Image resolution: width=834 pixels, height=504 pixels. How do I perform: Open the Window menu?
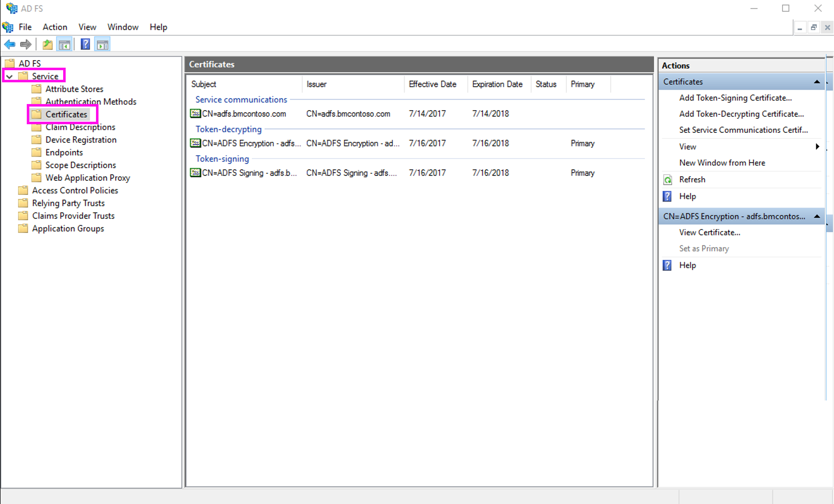(123, 27)
